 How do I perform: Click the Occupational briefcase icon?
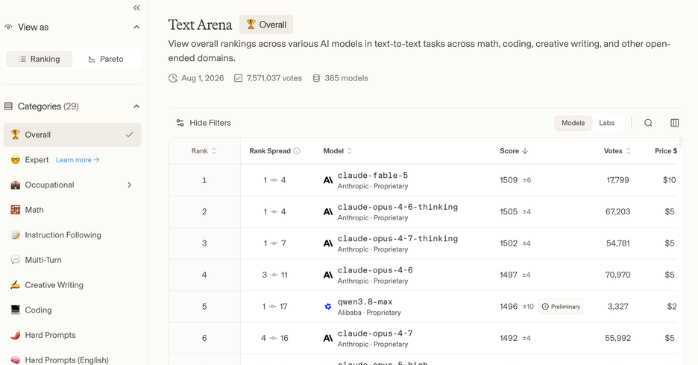tap(15, 185)
